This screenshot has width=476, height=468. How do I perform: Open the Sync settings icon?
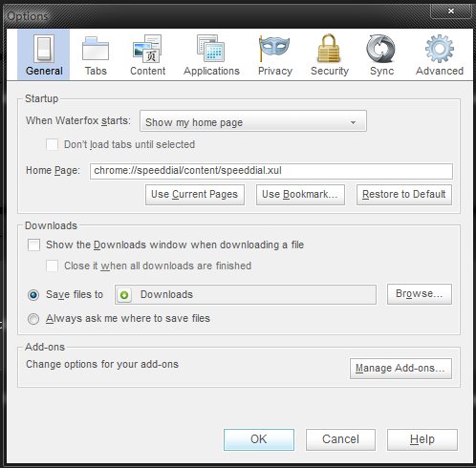pos(381,49)
